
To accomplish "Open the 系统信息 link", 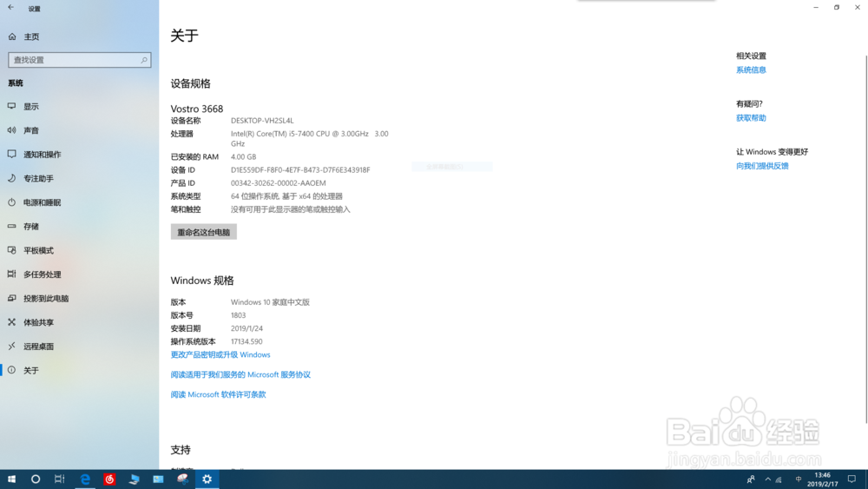I will pyautogui.click(x=751, y=69).
